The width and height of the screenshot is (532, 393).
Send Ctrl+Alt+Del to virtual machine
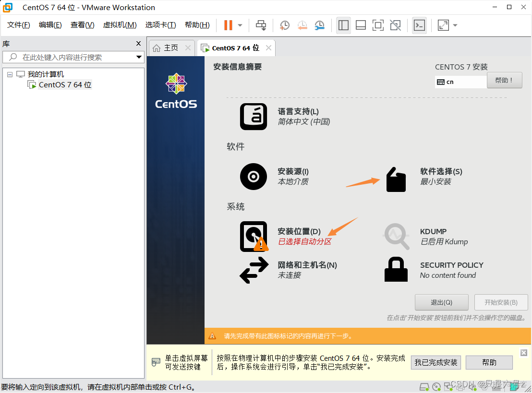[x=261, y=25]
